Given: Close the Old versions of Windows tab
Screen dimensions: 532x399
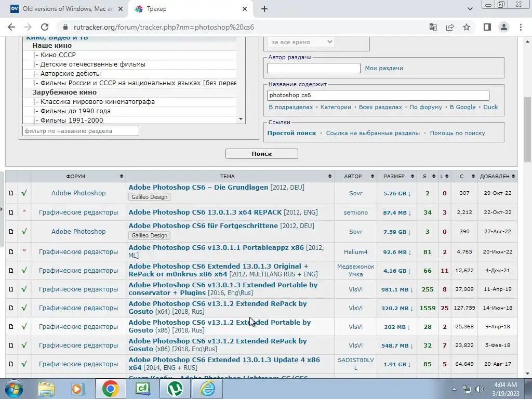Looking at the screenshot, I should pyautogui.click(x=121, y=9).
